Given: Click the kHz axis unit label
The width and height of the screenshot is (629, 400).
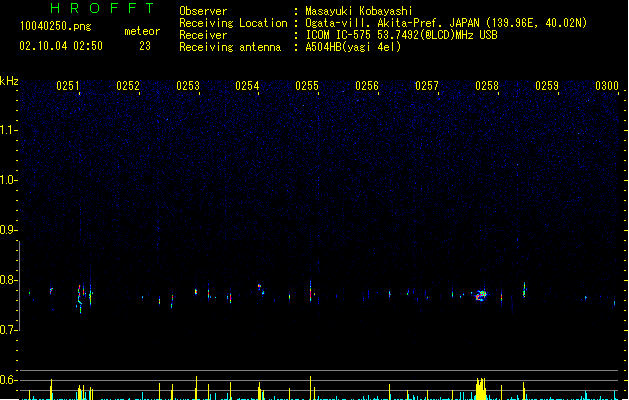Looking at the screenshot, I should tap(9, 81).
